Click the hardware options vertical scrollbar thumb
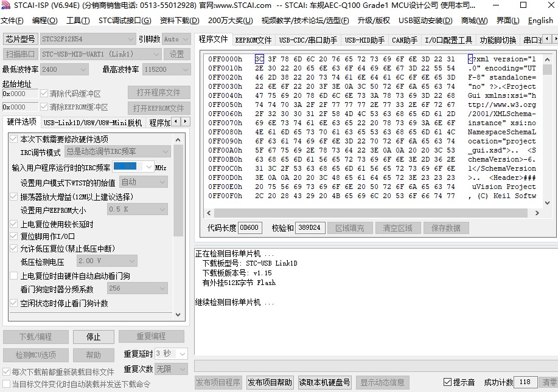558x392 pixels. click(x=178, y=190)
